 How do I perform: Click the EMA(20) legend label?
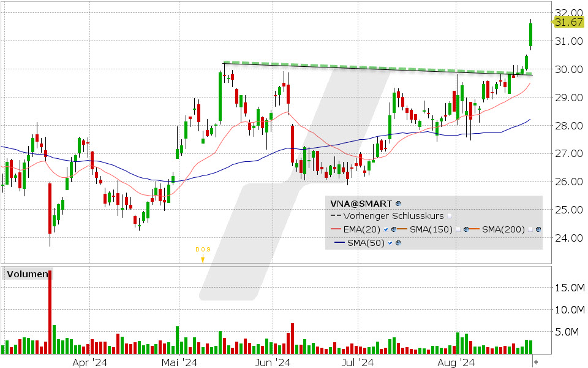tap(361, 229)
